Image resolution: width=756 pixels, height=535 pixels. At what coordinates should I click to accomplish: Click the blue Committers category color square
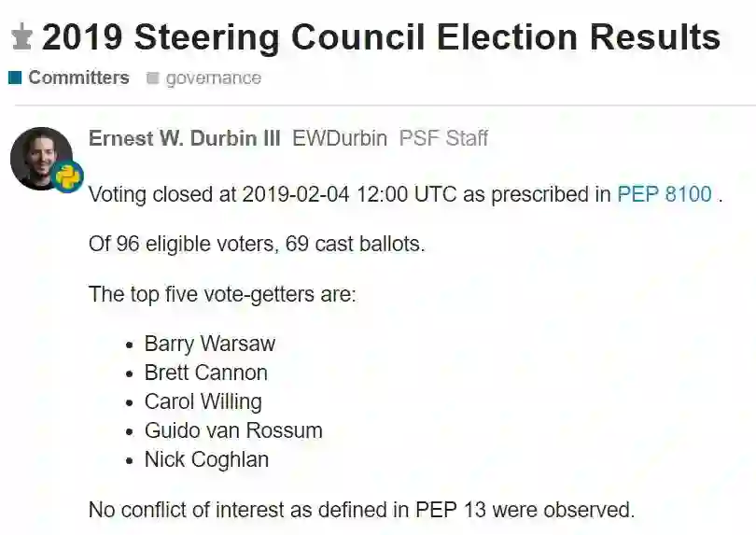tap(15, 78)
